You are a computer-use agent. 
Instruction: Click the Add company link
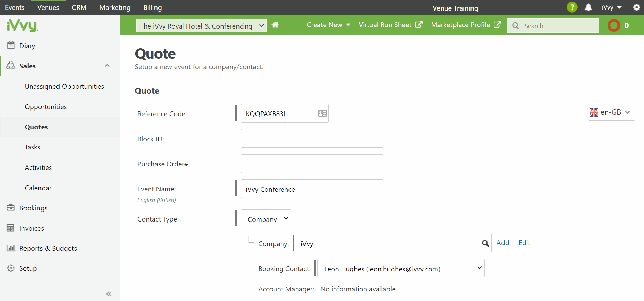(x=503, y=243)
